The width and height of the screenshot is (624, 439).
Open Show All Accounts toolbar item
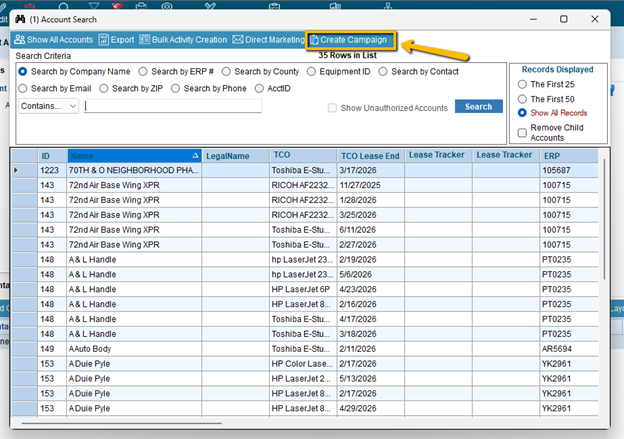[54, 40]
